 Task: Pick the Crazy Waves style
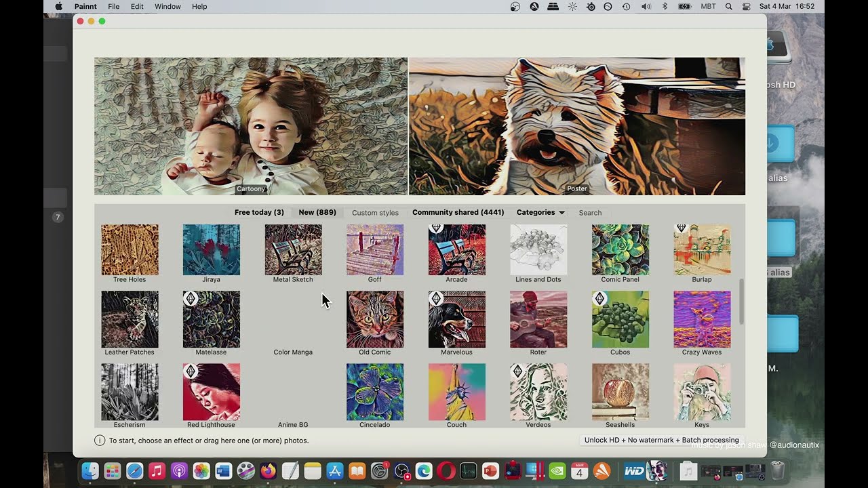(x=702, y=319)
